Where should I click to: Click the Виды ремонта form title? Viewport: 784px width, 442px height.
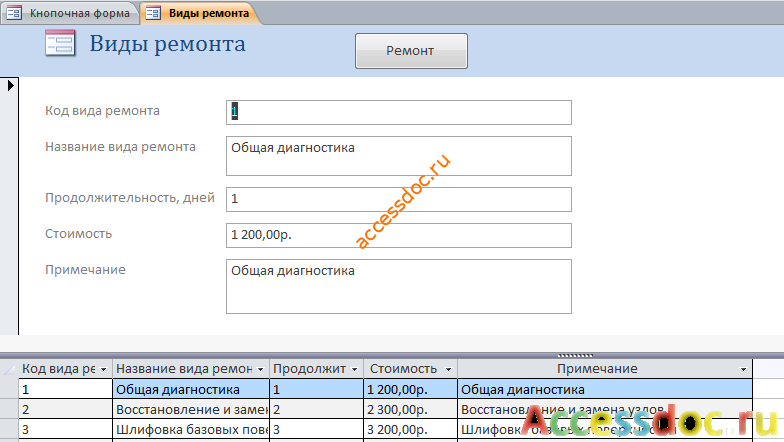168,44
